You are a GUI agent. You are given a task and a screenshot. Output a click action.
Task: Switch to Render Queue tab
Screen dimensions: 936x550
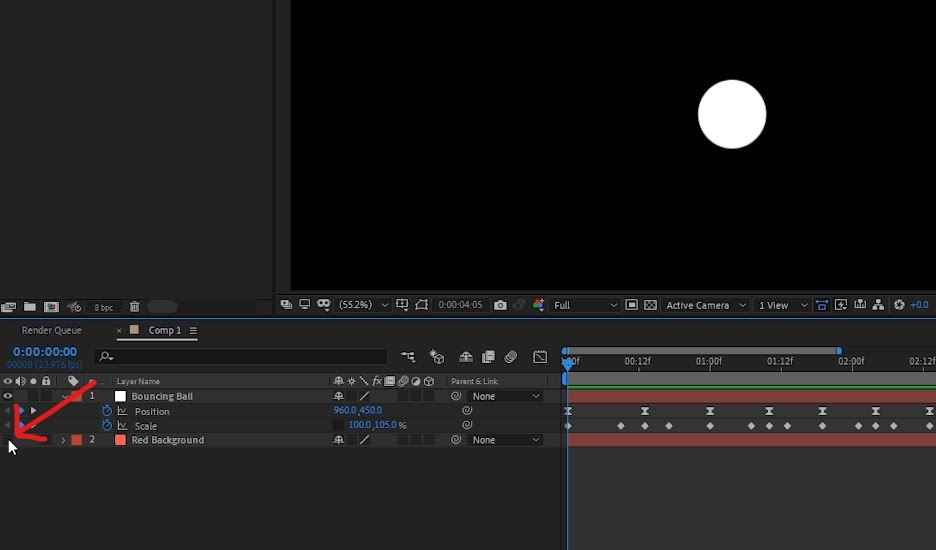51,330
